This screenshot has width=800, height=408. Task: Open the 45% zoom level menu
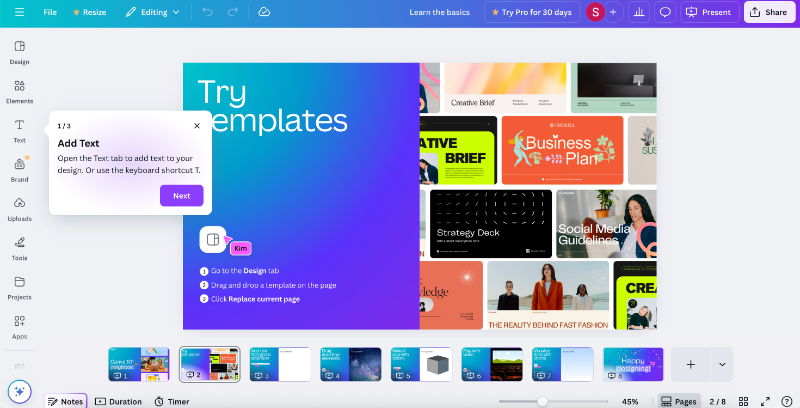pyautogui.click(x=630, y=401)
